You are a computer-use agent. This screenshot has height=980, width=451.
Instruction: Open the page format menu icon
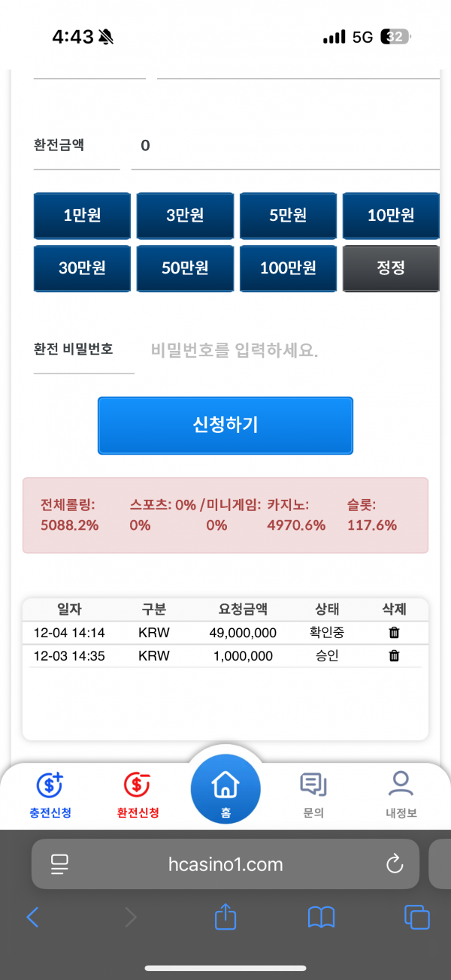coord(59,864)
